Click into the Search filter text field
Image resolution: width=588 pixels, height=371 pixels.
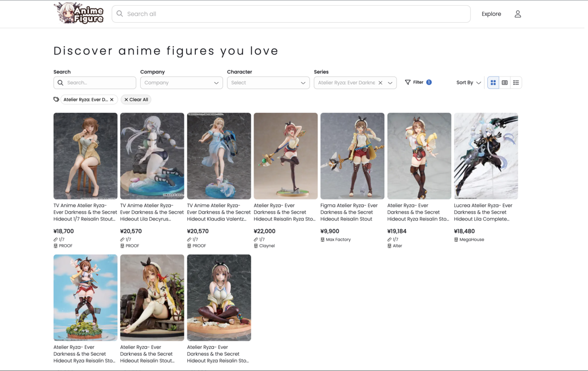click(x=95, y=83)
